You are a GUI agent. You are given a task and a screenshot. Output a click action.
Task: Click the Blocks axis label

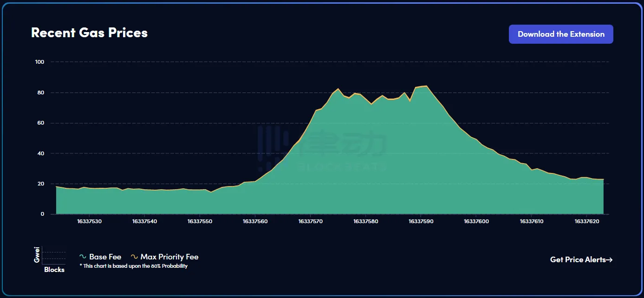pos(54,270)
